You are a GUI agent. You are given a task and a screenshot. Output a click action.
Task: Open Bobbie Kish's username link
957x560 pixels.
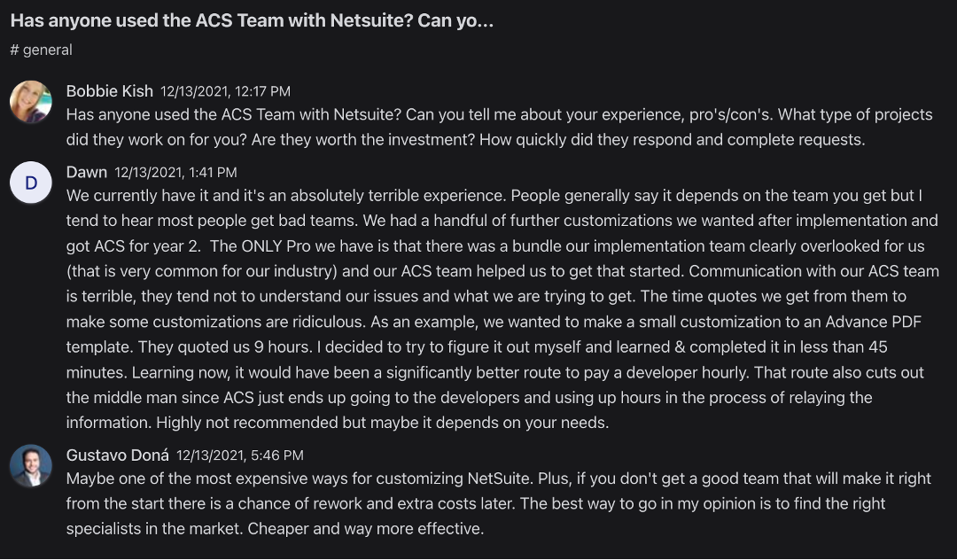(x=109, y=90)
